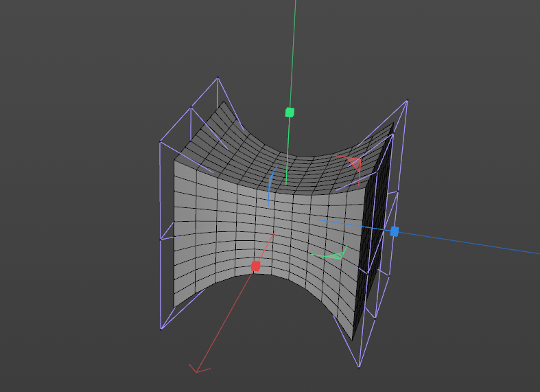The width and height of the screenshot is (540, 392).
Task: Click the red X-axis scale handle
Action: pyautogui.click(x=255, y=266)
